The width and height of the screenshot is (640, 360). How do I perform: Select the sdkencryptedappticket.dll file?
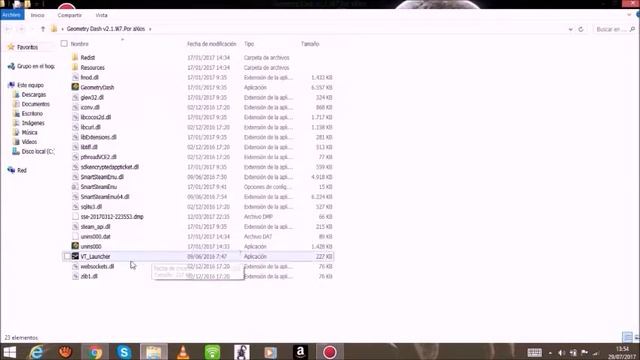pos(109,167)
